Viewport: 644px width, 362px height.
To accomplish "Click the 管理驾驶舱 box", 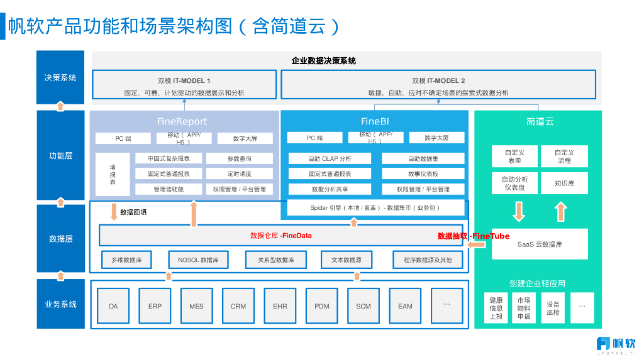I will coord(169,189).
